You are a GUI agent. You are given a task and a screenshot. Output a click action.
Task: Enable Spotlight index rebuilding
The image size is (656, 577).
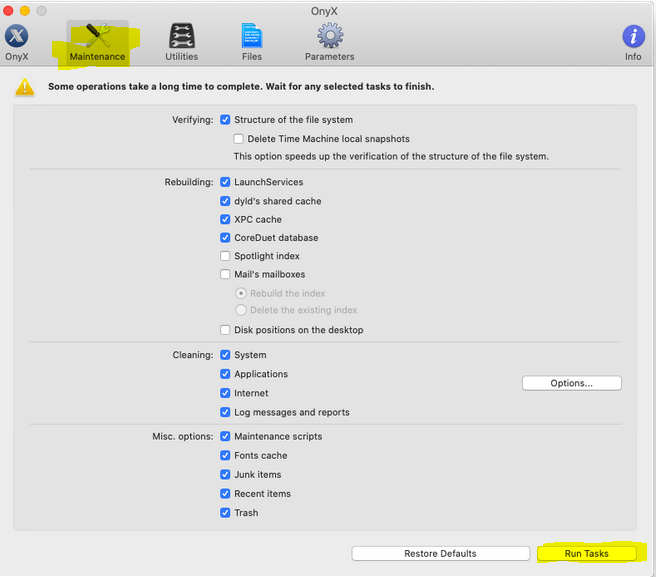(x=225, y=256)
